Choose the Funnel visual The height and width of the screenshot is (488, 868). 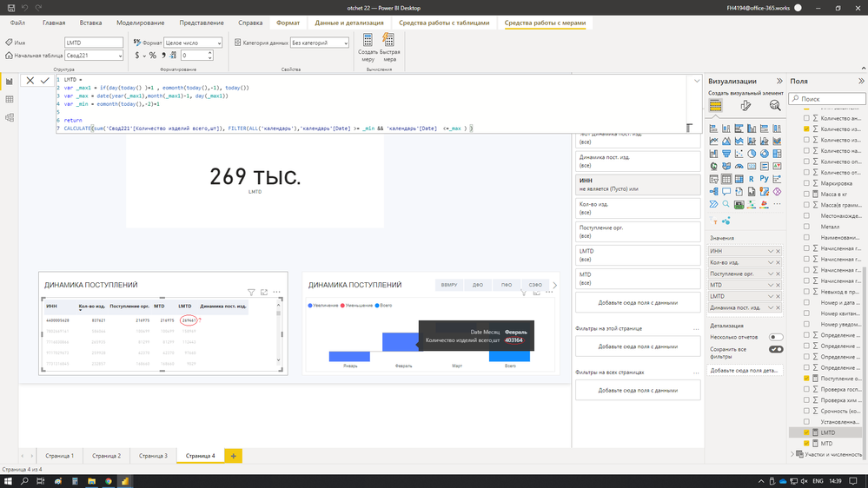click(x=726, y=154)
